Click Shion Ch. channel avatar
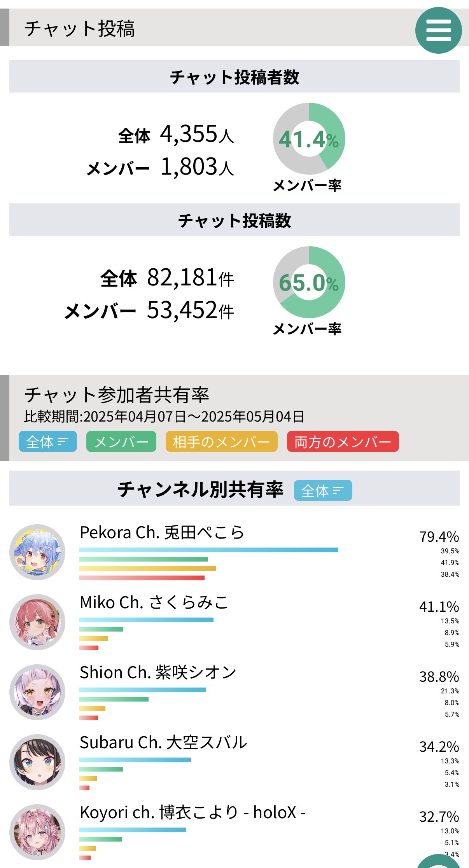Screen dimensions: 469x868 (x=37, y=692)
